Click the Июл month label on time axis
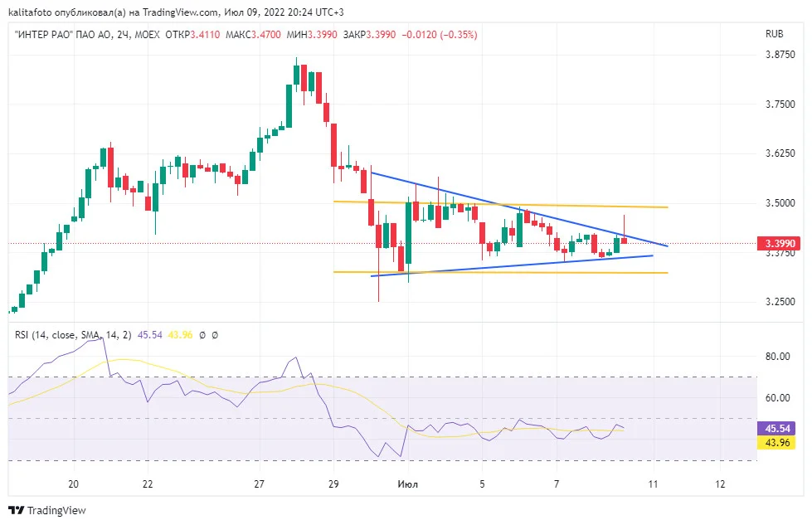The height and width of the screenshot is (525, 812). click(x=407, y=484)
